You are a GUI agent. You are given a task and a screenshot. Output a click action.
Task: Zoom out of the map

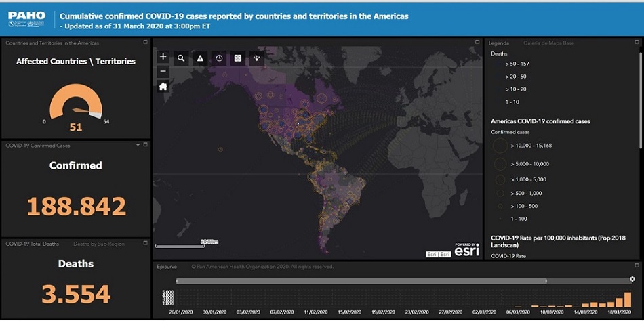[x=163, y=71]
